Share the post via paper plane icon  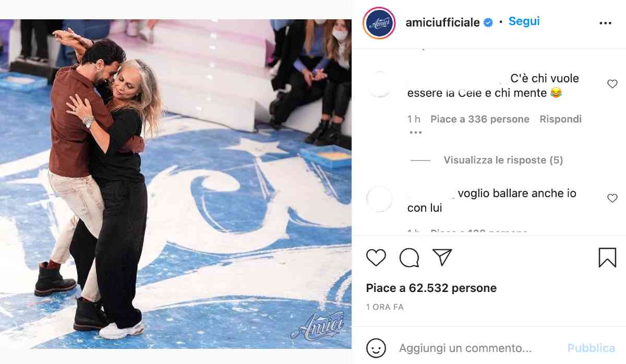(x=442, y=258)
